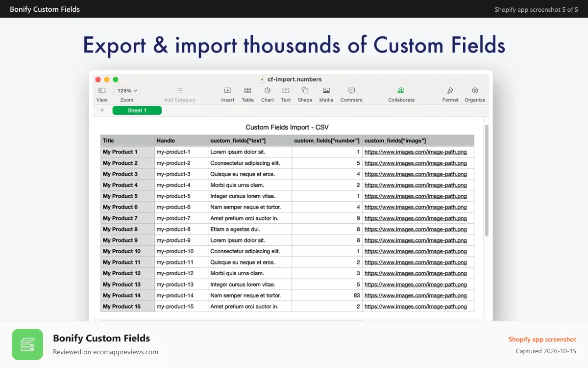The image size is (588, 368).
Task: Select the custom_fields["text"] column header
Action: point(250,141)
